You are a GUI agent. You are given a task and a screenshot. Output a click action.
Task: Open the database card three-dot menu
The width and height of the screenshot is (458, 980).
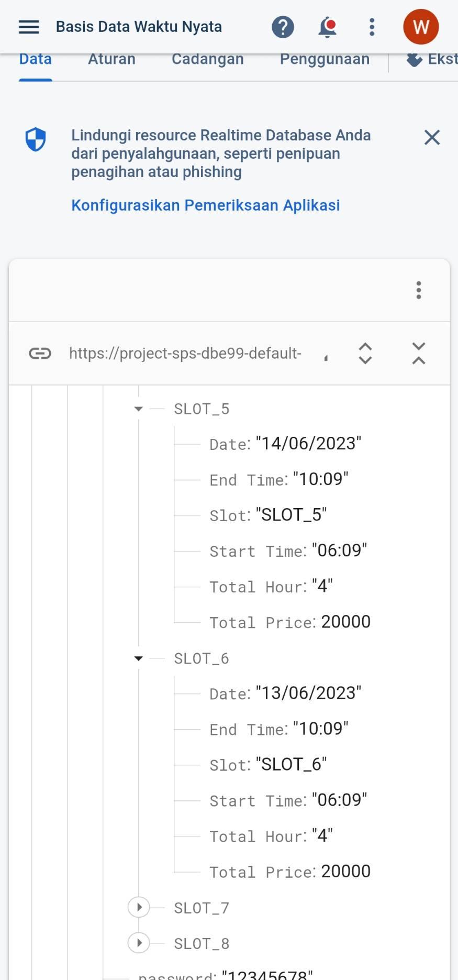419,290
